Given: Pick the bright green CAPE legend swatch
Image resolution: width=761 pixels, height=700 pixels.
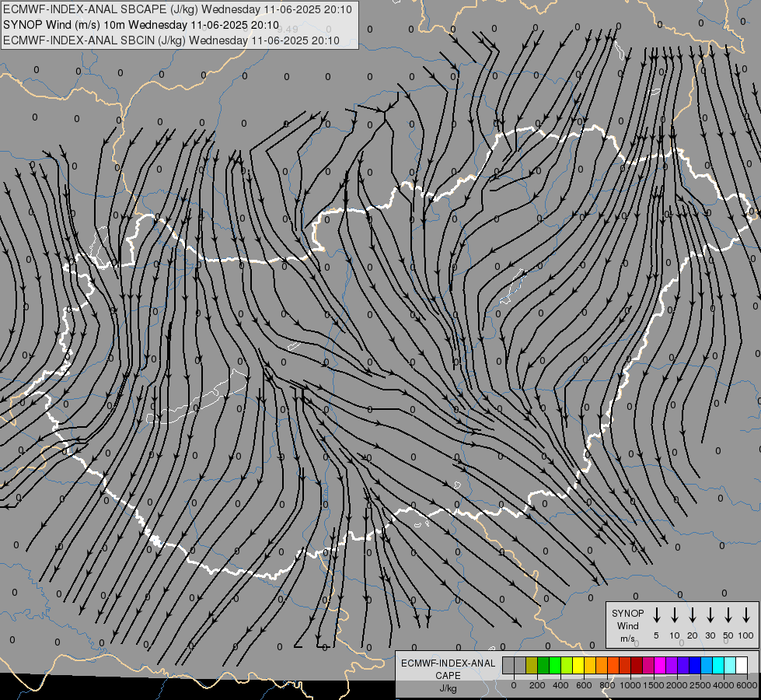Looking at the screenshot, I should pyautogui.click(x=555, y=666).
